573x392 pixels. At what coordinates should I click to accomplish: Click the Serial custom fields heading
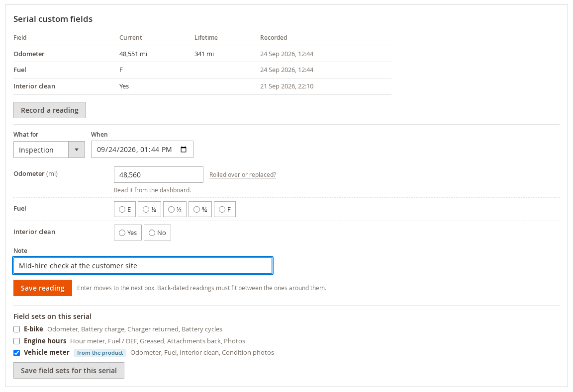(x=53, y=19)
